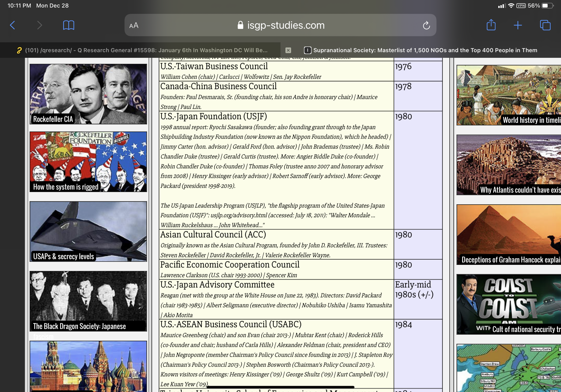The height and width of the screenshot is (392, 561).
Task: Open the crop circle map thumbnail
Action: point(509,368)
